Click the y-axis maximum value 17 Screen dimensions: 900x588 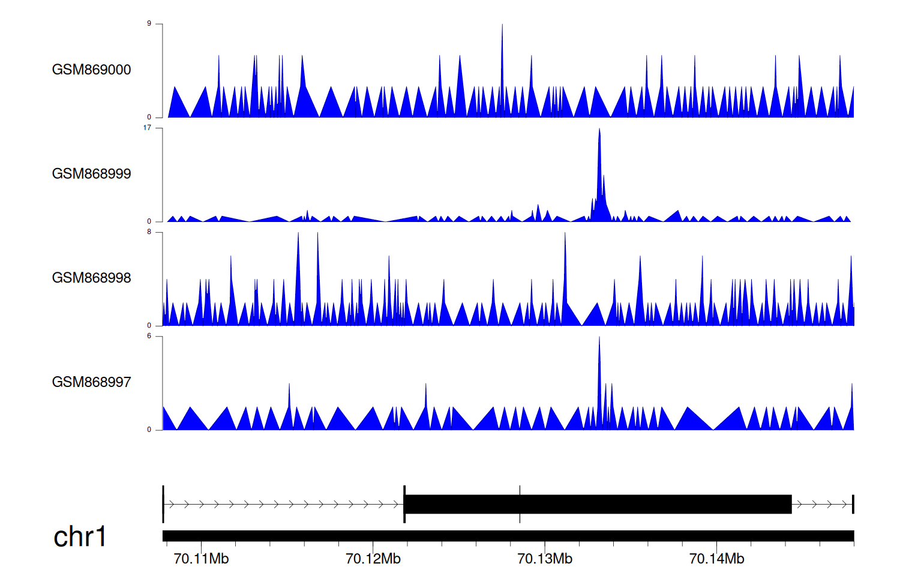tap(147, 128)
